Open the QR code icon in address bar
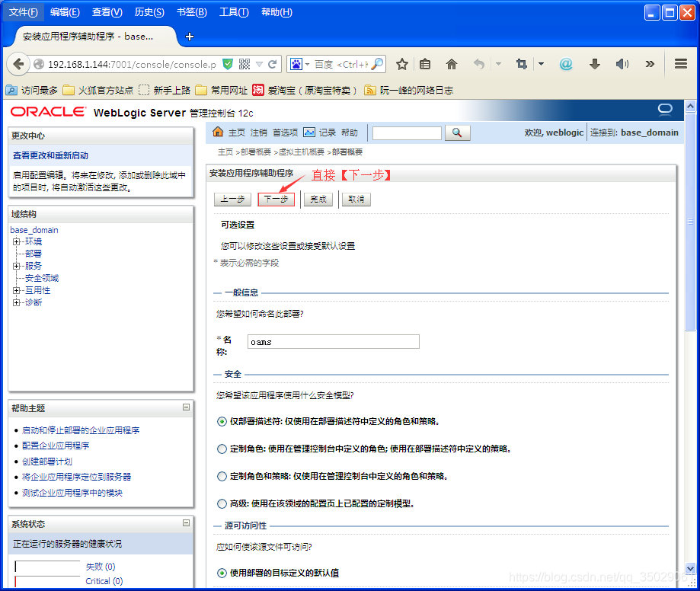Screen dimensions: 700x591 coord(245,64)
